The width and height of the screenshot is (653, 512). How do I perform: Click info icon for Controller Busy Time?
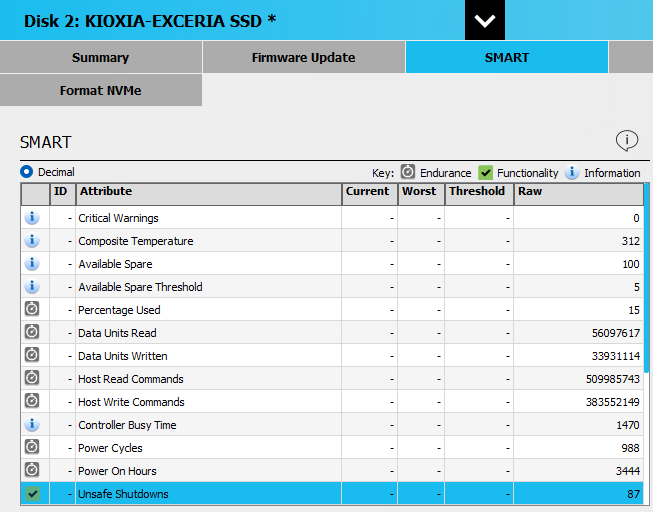32,424
